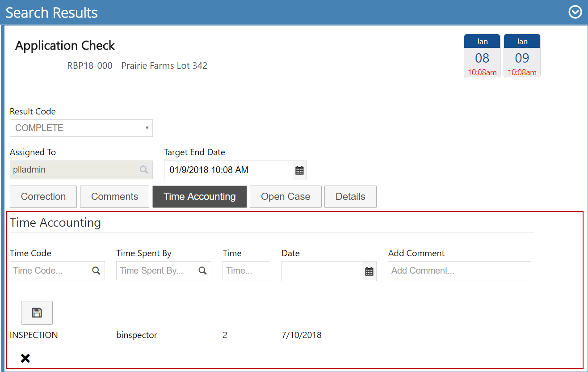Click the Assigned To search icon
This screenshot has width=588, height=372.
(143, 170)
